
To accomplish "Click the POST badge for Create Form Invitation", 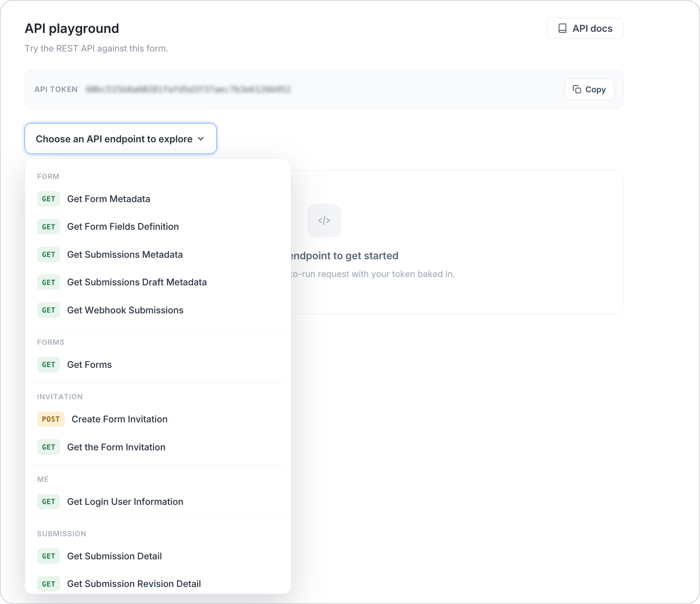I will point(51,419).
